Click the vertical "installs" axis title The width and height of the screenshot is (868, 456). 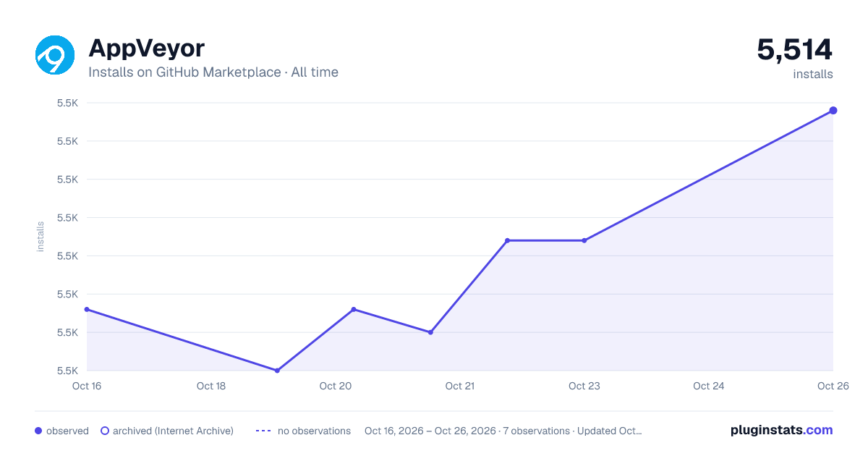pos(41,237)
